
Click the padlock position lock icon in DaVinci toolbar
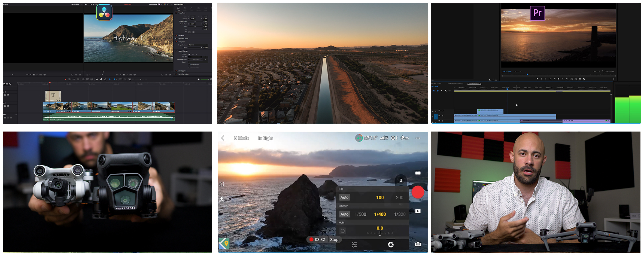click(x=105, y=79)
